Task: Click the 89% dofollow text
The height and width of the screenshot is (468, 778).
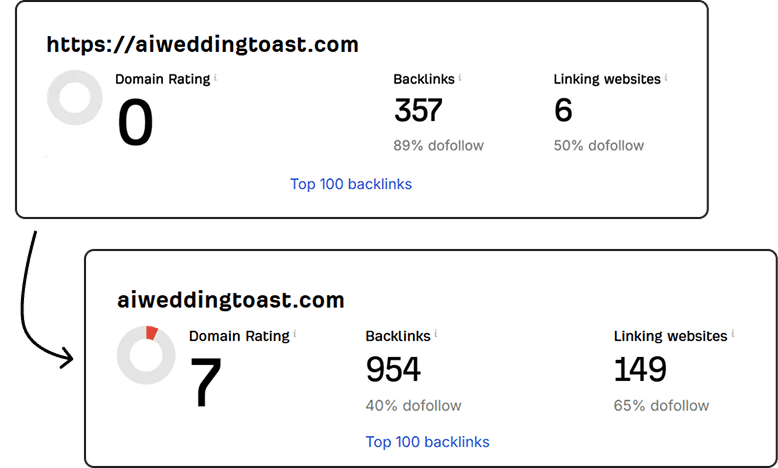Action: coord(438,146)
